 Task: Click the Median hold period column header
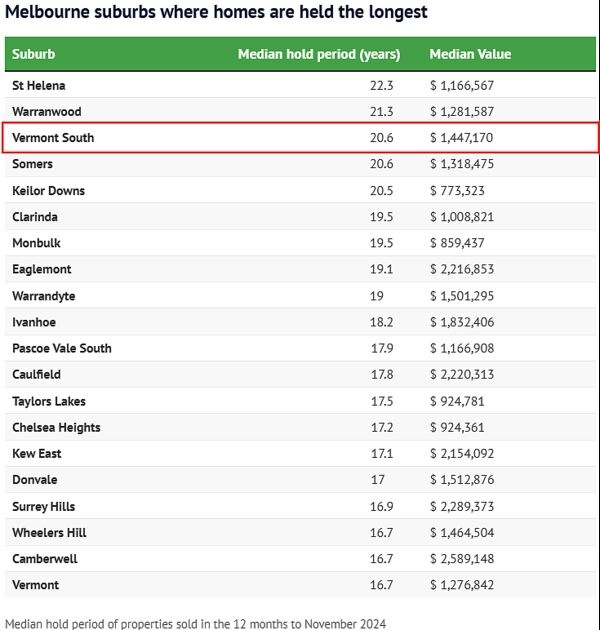pos(318,54)
